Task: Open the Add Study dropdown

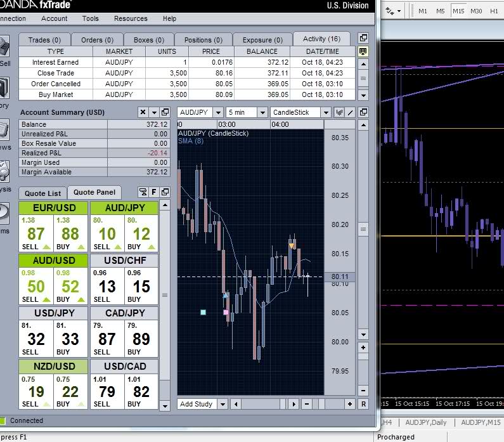Action: pos(223,404)
